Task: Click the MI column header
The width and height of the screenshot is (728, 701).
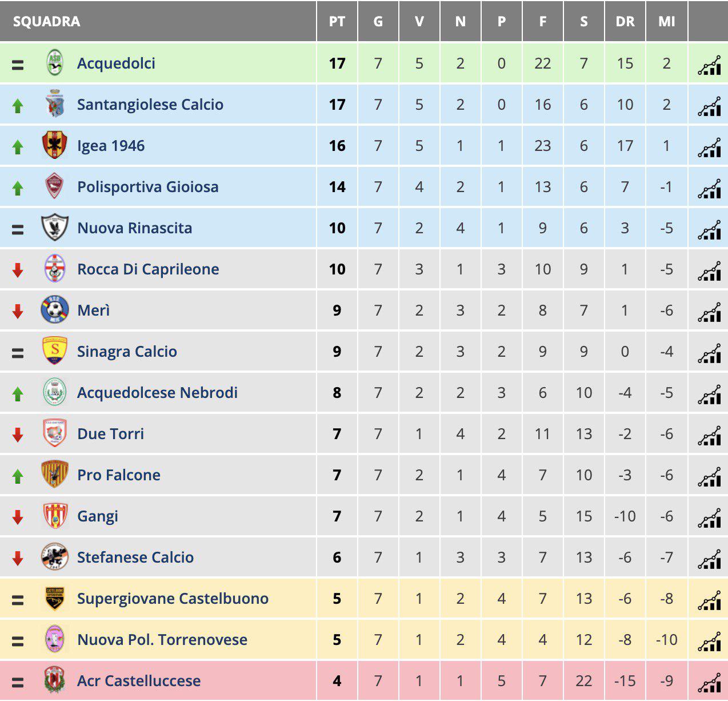Action: pyautogui.click(x=666, y=22)
